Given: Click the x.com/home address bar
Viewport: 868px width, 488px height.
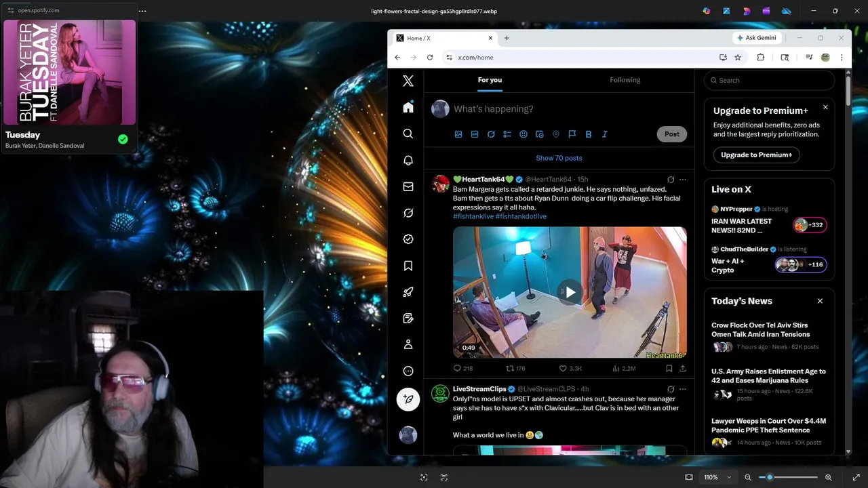Looking at the screenshot, I should click(x=583, y=58).
